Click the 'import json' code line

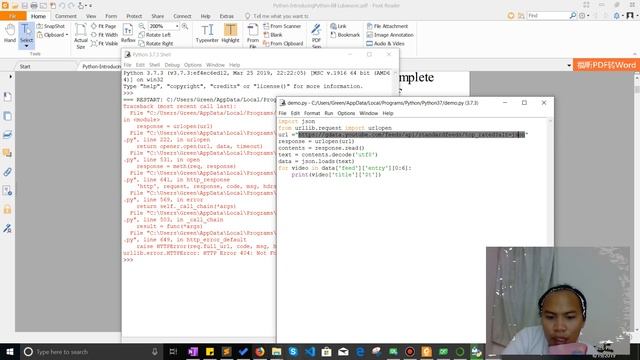pyautogui.click(x=297, y=121)
